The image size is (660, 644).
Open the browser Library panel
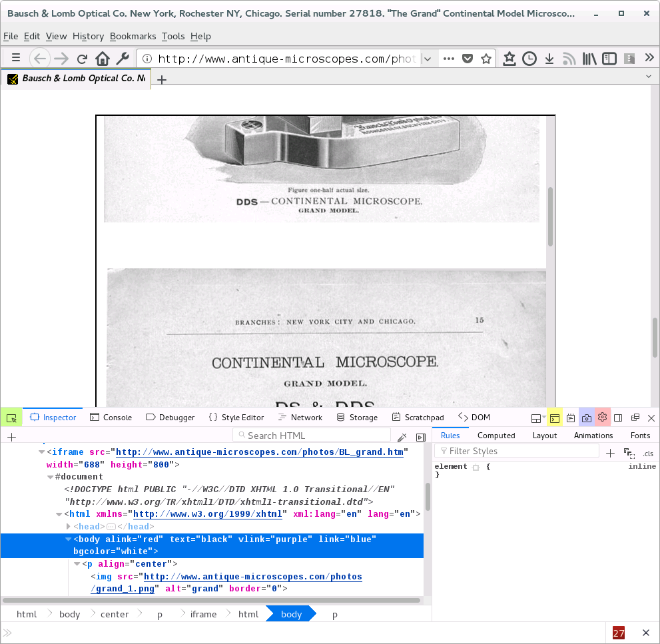pos(589,58)
